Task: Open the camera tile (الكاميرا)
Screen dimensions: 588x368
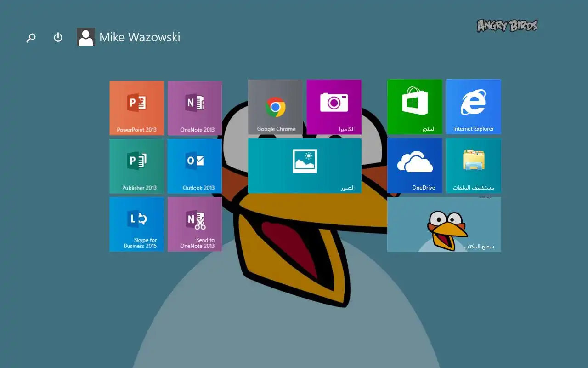Action: coord(334,107)
